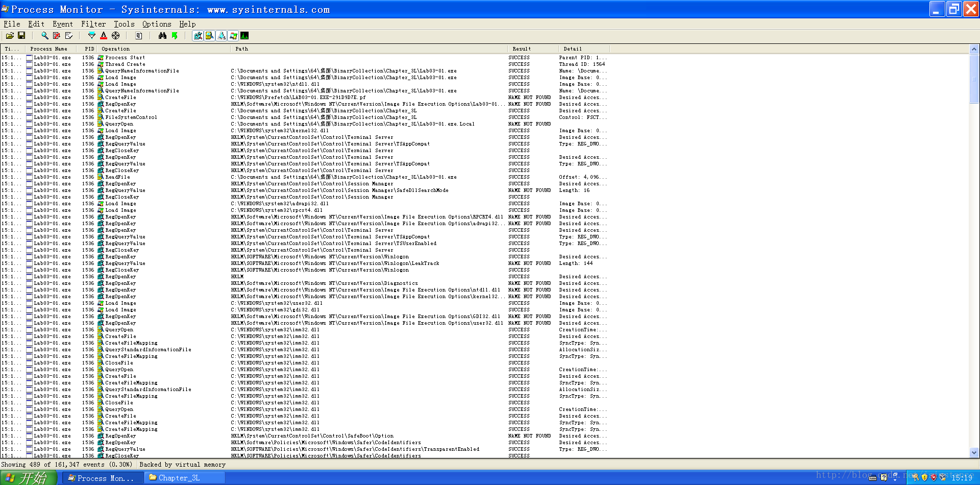The height and width of the screenshot is (485, 980).
Task: Click the Diagnostics registry key path
Action: (x=325, y=283)
